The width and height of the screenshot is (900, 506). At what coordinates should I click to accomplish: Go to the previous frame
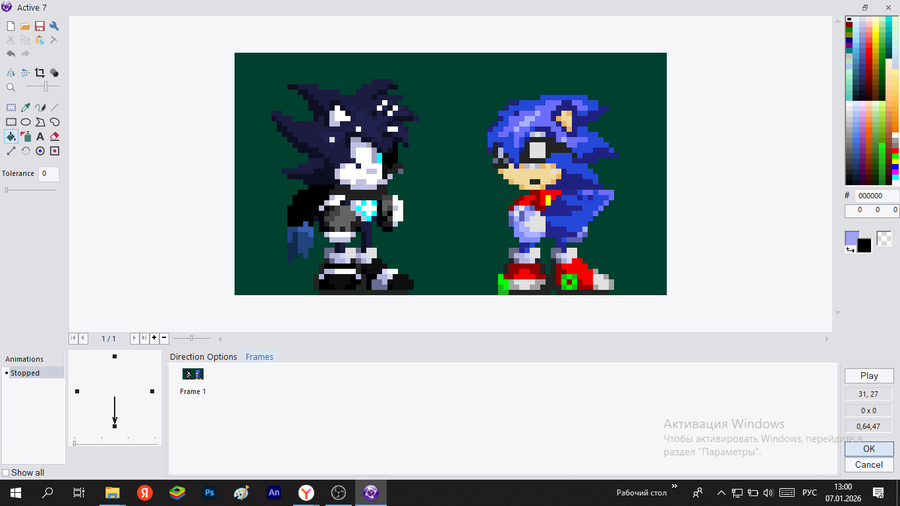pos(83,338)
